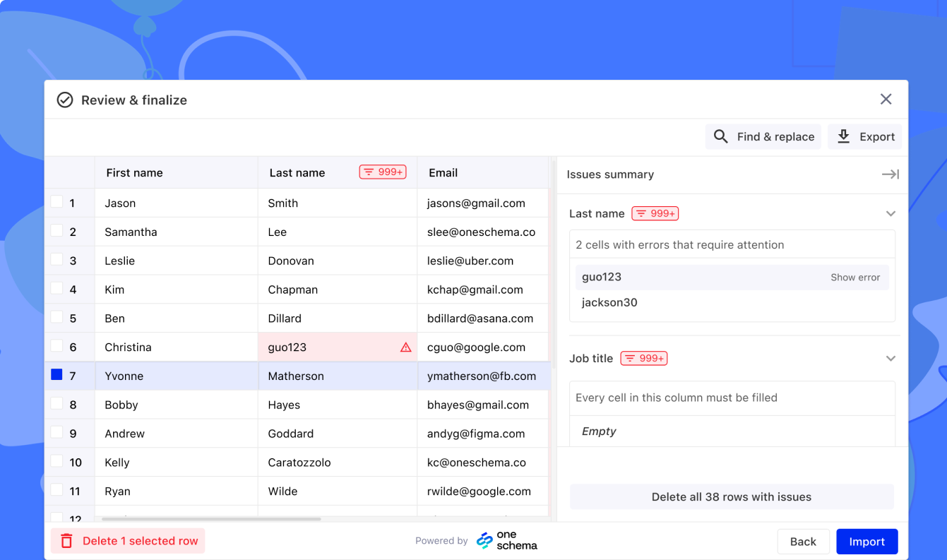Viewport: 947px width, 560px height.
Task: Select the First name column header
Action: click(134, 172)
